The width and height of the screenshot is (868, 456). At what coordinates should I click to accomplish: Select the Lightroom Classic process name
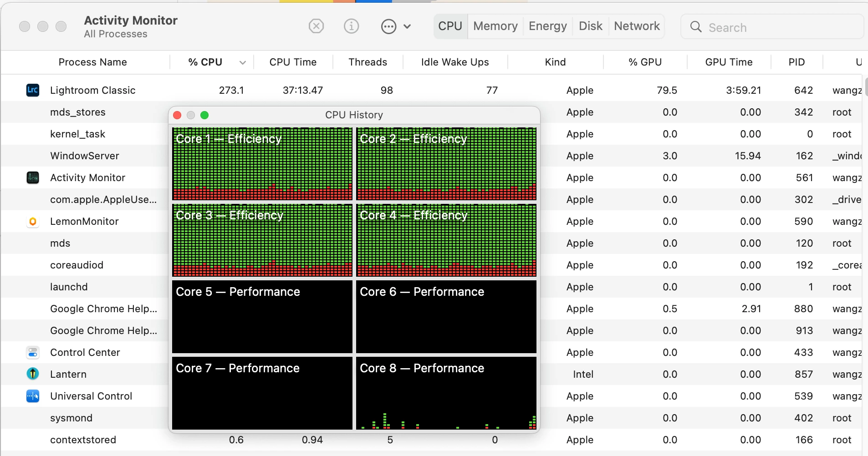93,90
